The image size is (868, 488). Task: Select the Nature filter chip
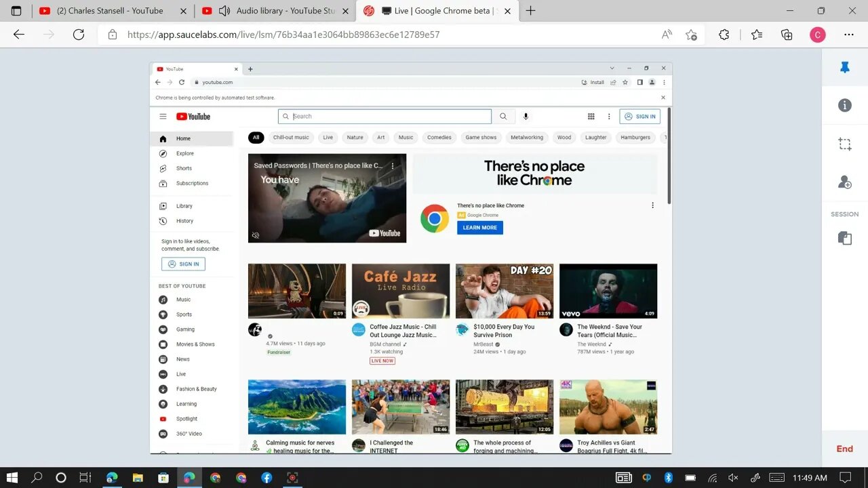(355, 138)
